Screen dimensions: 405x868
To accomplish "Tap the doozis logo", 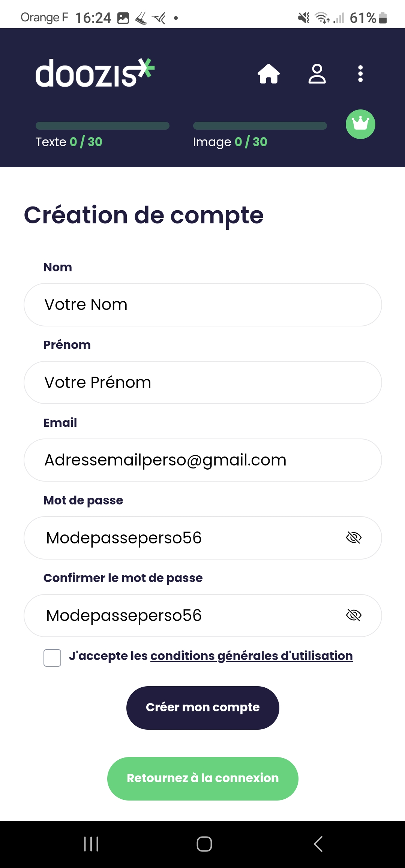I will [x=95, y=73].
